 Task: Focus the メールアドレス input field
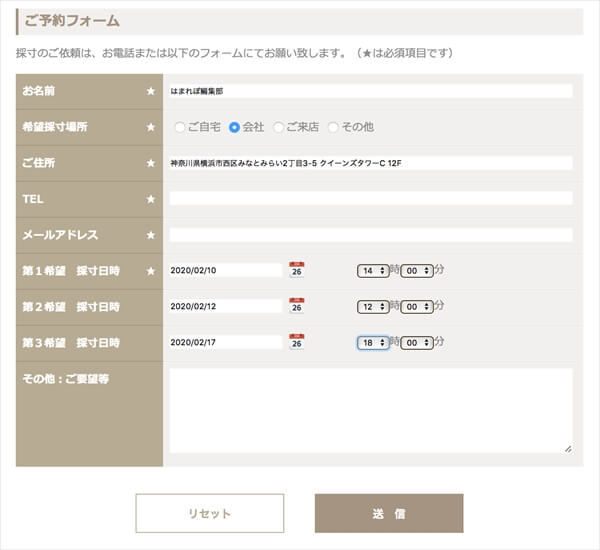click(370, 235)
